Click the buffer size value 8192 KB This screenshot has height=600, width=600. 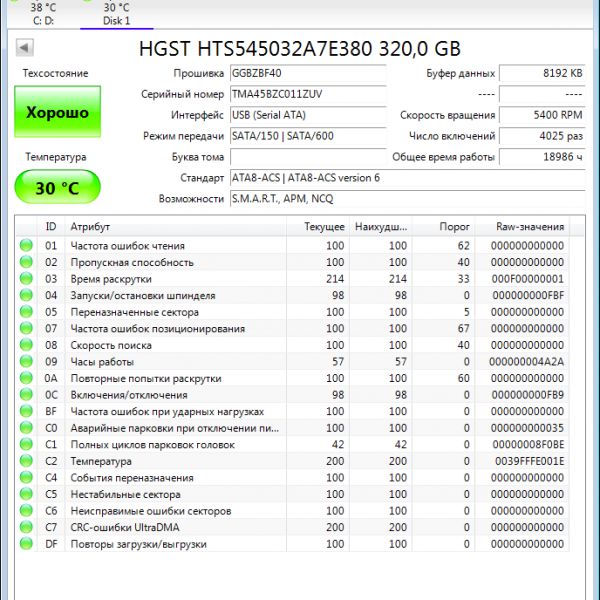[x=542, y=73]
